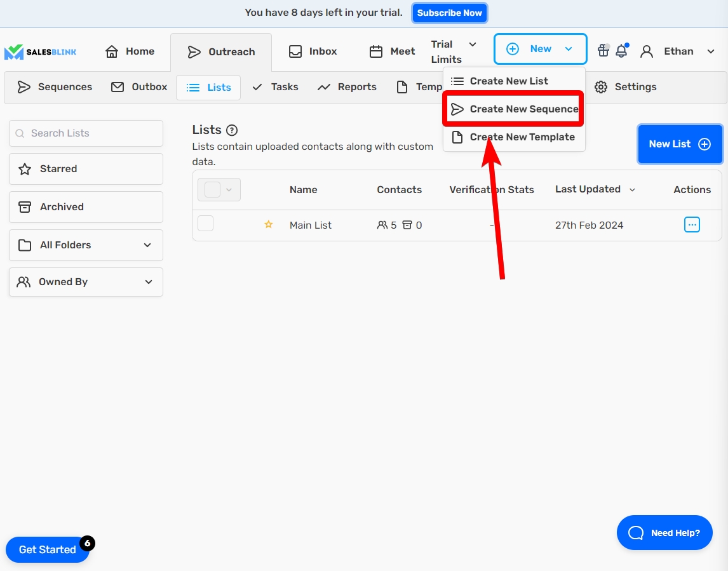Expand the Trial Limits dropdown
Image resolution: width=728 pixels, height=571 pixels.
(454, 51)
